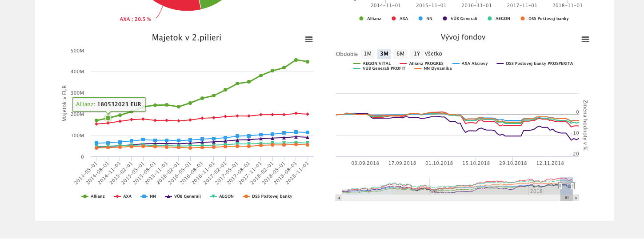
Task: Toggle NN series in Majetok legend
Action: click(148, 196)
